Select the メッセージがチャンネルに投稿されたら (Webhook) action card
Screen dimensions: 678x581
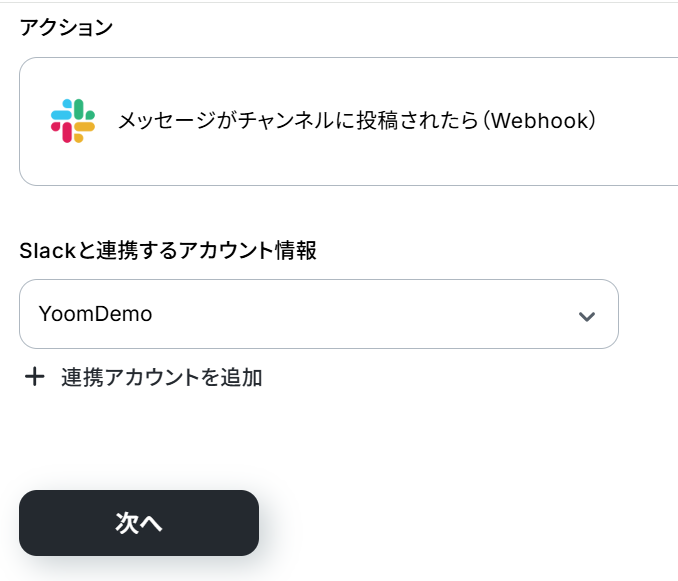[x=349, y=121]
